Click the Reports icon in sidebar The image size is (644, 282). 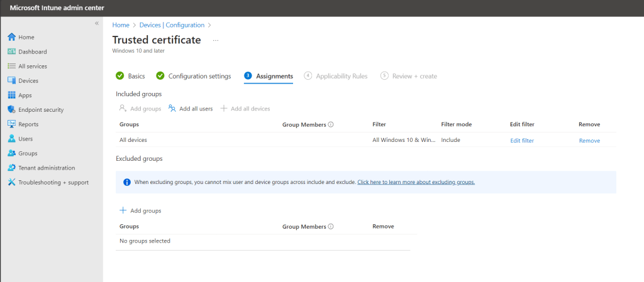(11, 124)
